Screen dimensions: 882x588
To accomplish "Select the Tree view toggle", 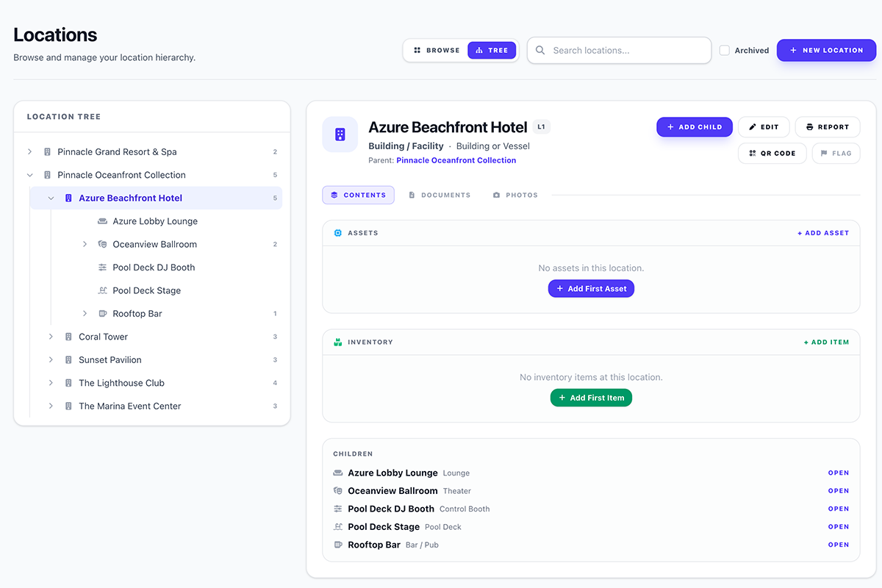I will (x=492, y=51).
